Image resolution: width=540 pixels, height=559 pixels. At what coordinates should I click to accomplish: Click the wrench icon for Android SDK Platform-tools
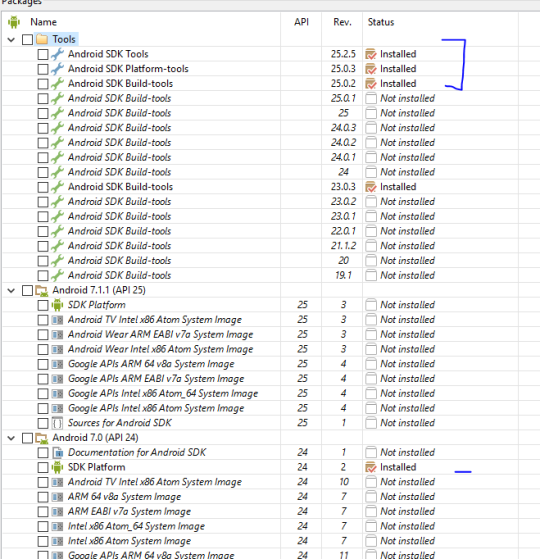(57, 69)
